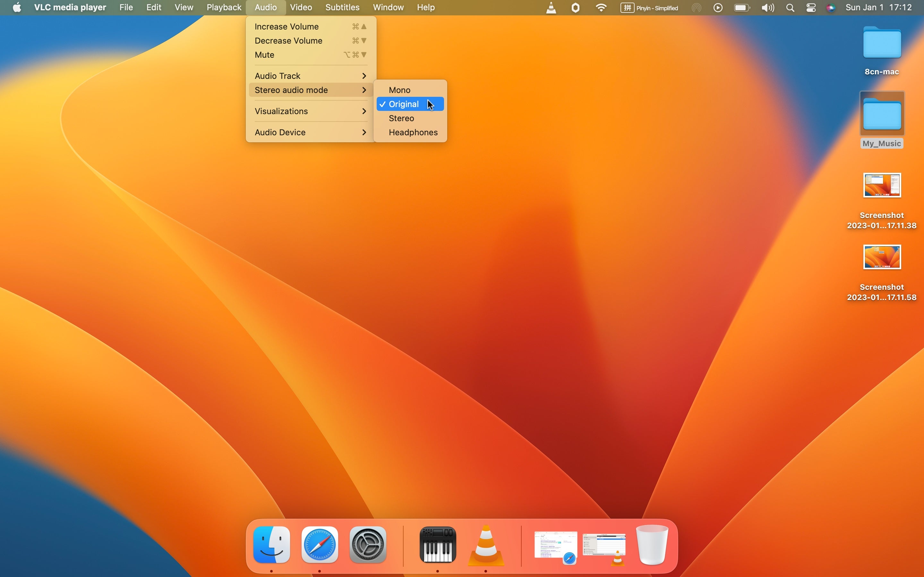Open the Playback menu

(224, 8)
